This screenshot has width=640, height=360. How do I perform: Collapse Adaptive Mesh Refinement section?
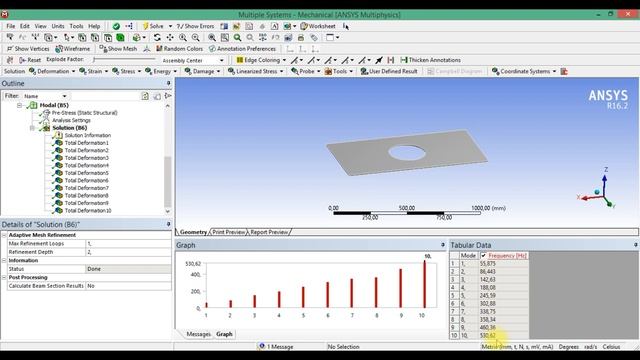coord(4,235)
